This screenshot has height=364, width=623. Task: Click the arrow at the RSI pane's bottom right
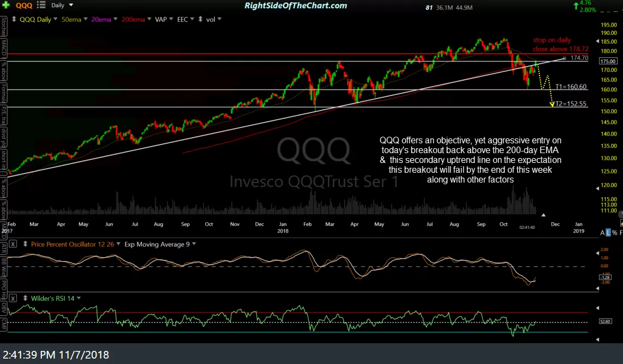[x=597, y=339]
